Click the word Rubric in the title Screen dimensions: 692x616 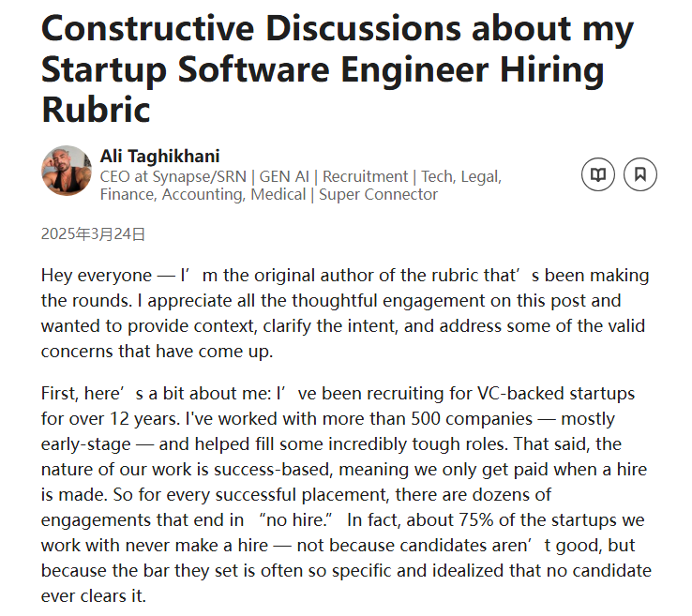pyautogui.click(x=96, y=110)
